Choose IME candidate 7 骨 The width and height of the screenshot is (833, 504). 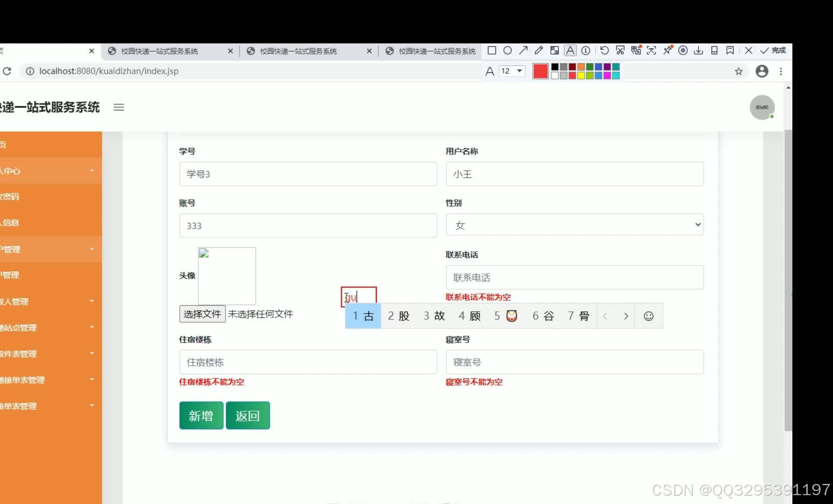578,316
